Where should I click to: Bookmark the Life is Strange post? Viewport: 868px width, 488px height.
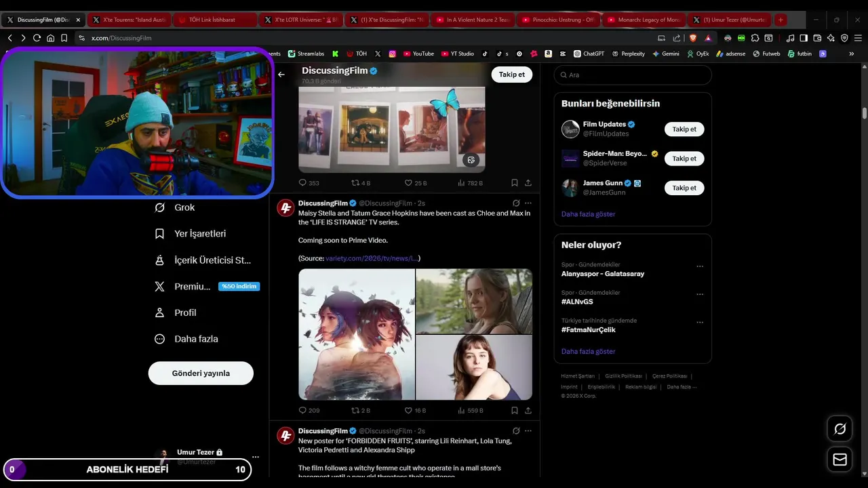515,410
